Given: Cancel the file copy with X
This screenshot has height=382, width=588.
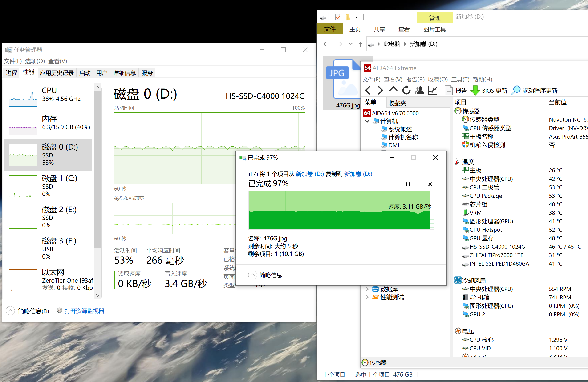Looking at the screenshot, I should 430,184.
